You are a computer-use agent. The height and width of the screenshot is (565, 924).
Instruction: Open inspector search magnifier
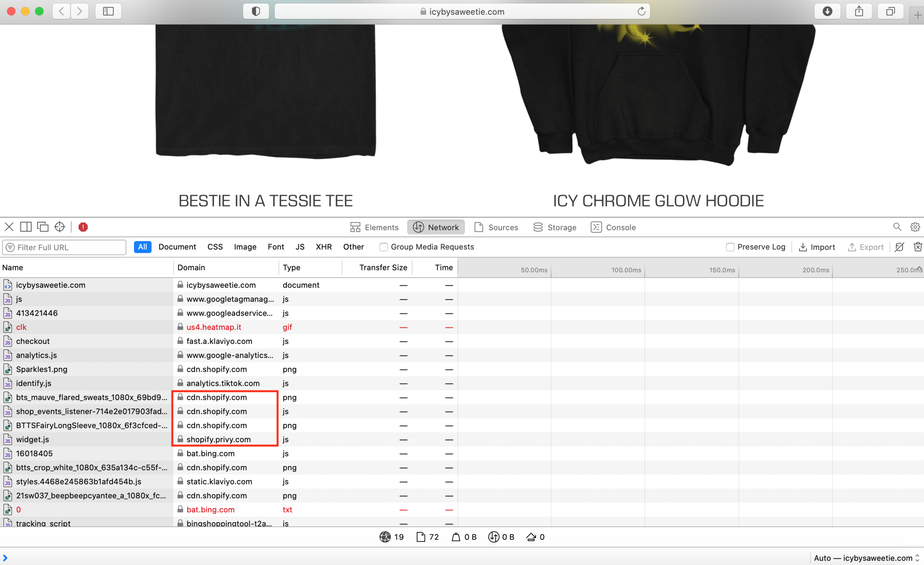pyautogui.click(x=897, y=227)
